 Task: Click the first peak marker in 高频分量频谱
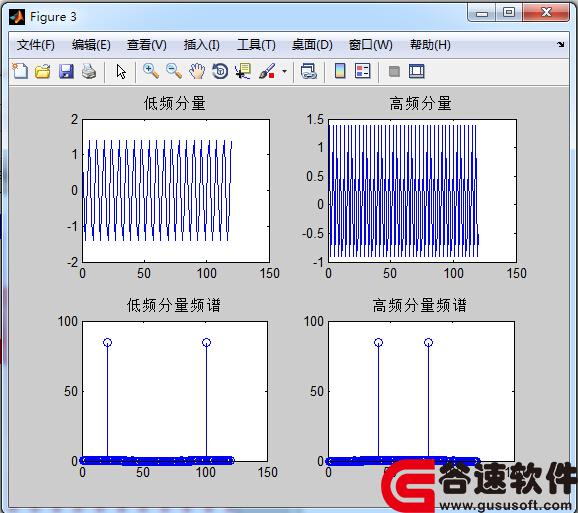(378, 342)
